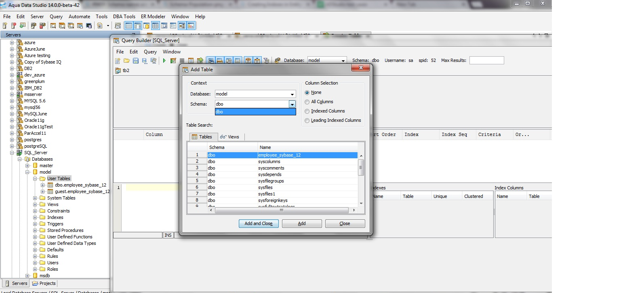This screenshot has height=293, width=644.
Task: Click the Query Builder window title icon
Action: point(116,40)
